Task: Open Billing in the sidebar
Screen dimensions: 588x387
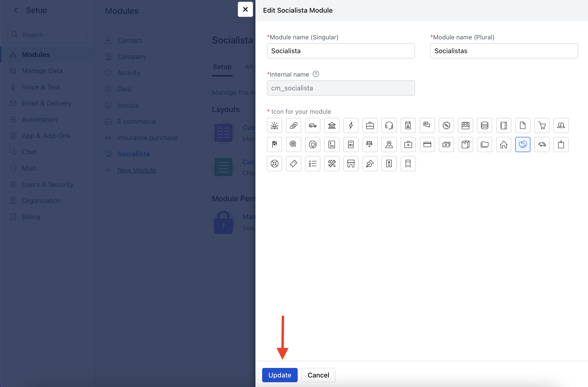Action: (x=48, y=217)
